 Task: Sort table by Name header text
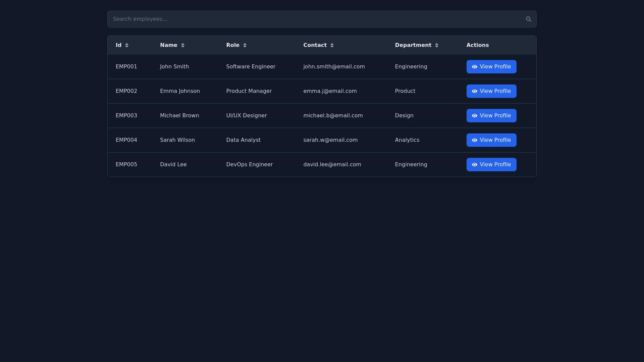coord(168,45)
